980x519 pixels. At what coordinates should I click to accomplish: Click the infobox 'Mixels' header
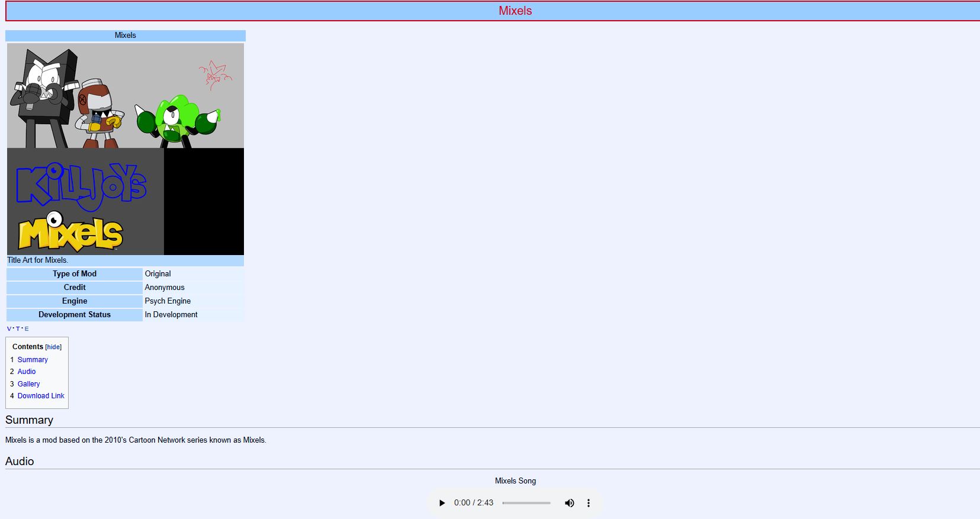click(126, 36)
